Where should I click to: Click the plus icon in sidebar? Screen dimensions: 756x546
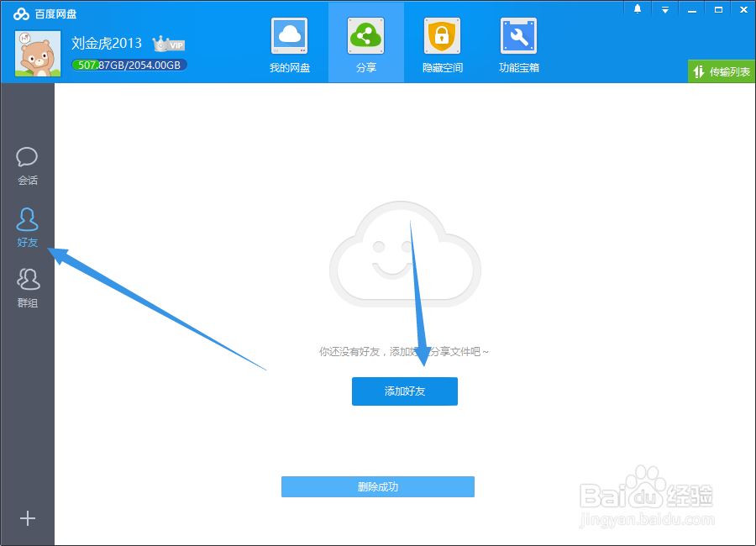click(28, 518)
